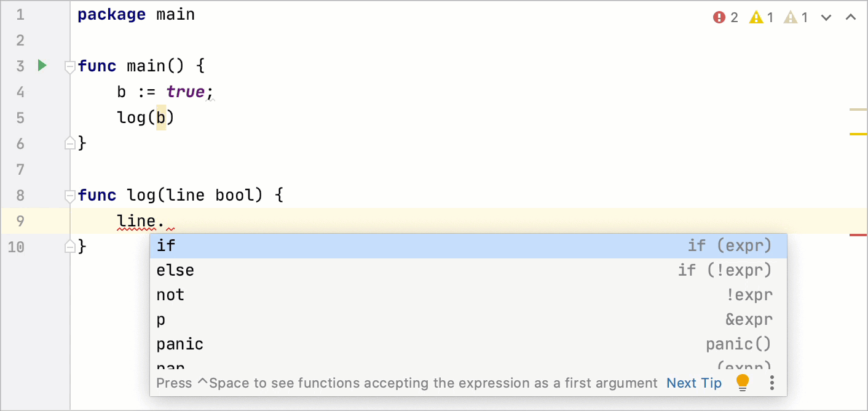
Task: Select the "panic" completion entry
Action: [246, 343]
